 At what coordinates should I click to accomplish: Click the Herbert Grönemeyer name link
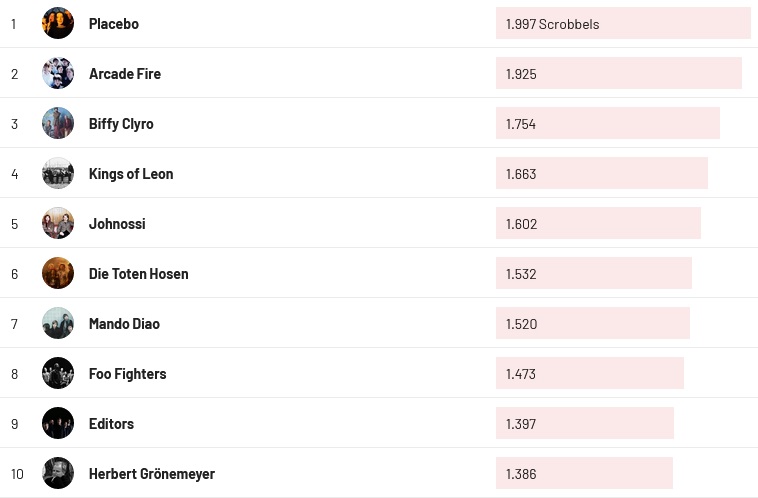pos(151,473)
